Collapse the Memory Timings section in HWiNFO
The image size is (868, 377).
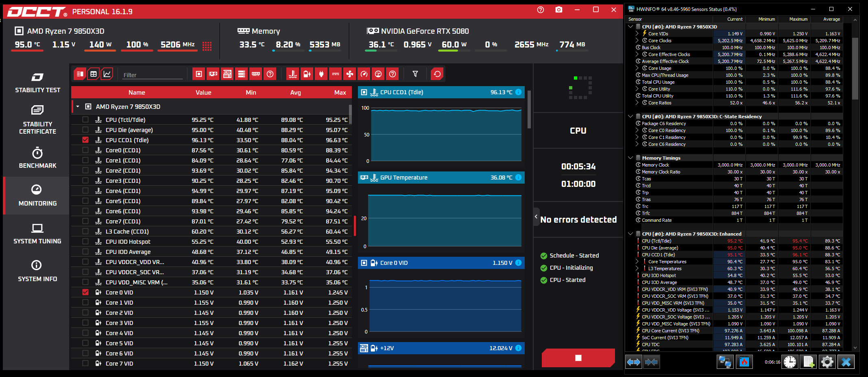630,158
